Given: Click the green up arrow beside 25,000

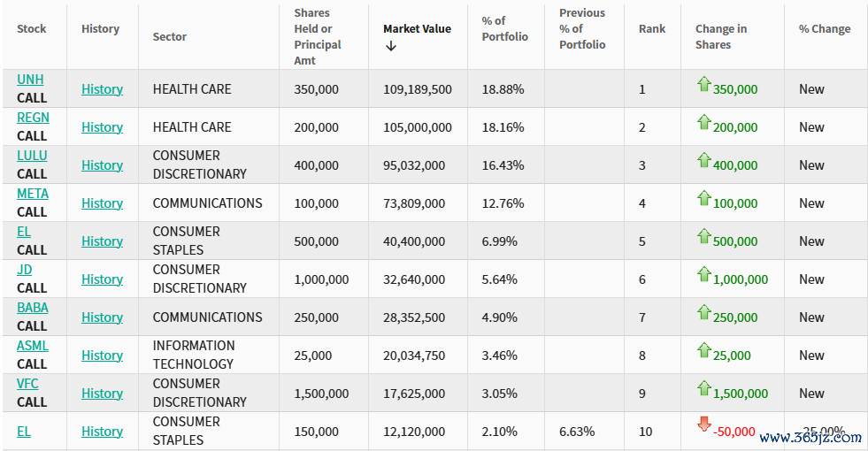Looking at the screenshot, I should (x=703, y=350).
